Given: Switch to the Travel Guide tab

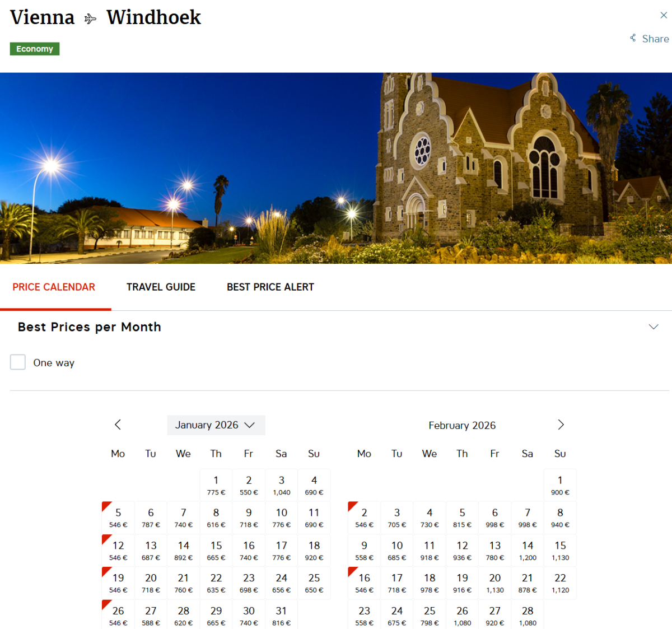Looking at the screenshot, I should [161, 287].
